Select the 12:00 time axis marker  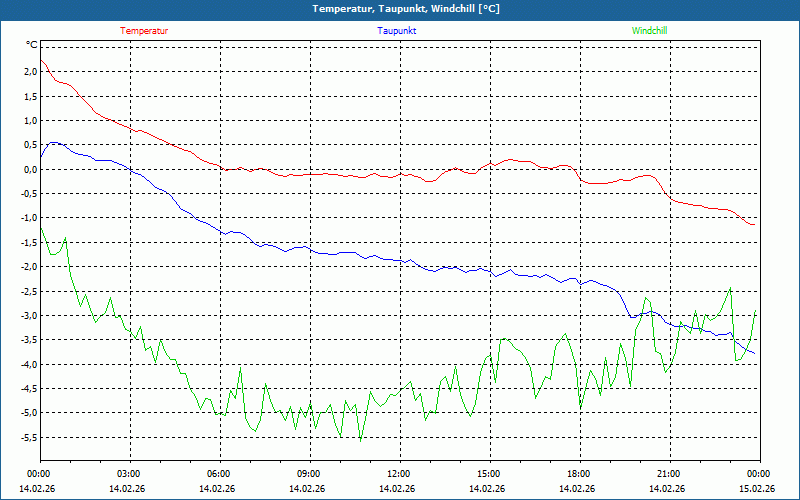pos(399,474)
